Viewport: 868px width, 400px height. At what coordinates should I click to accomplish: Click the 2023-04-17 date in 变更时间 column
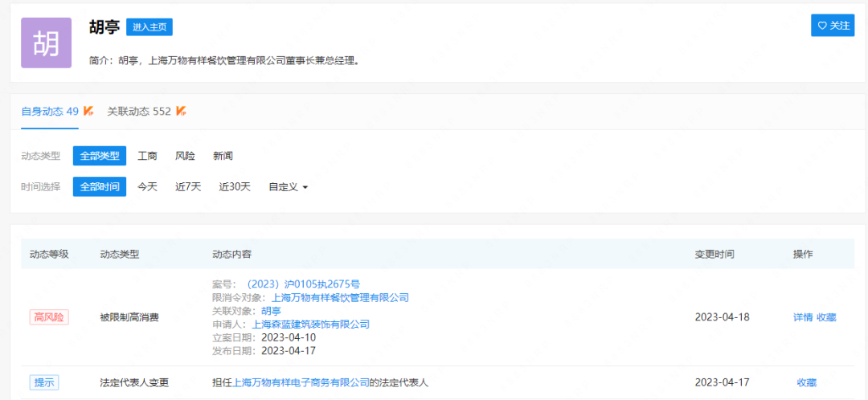click(x=721, y=382)
